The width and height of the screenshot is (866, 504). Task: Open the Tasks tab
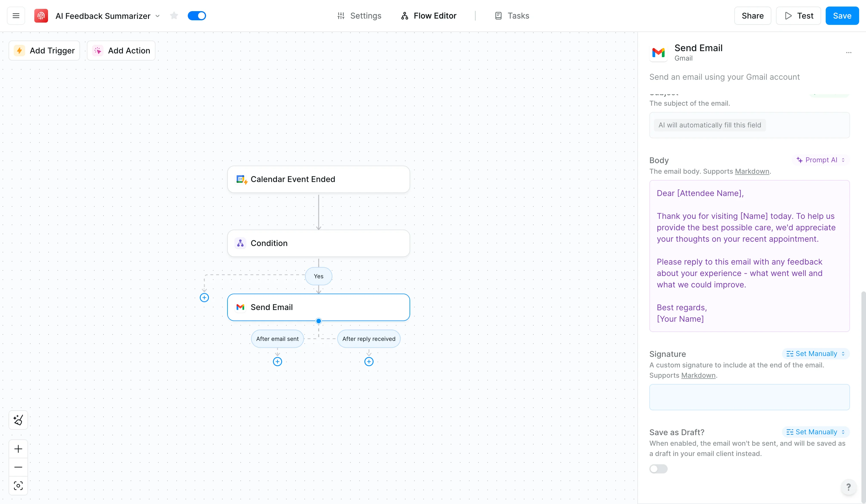tap(512, 16)
